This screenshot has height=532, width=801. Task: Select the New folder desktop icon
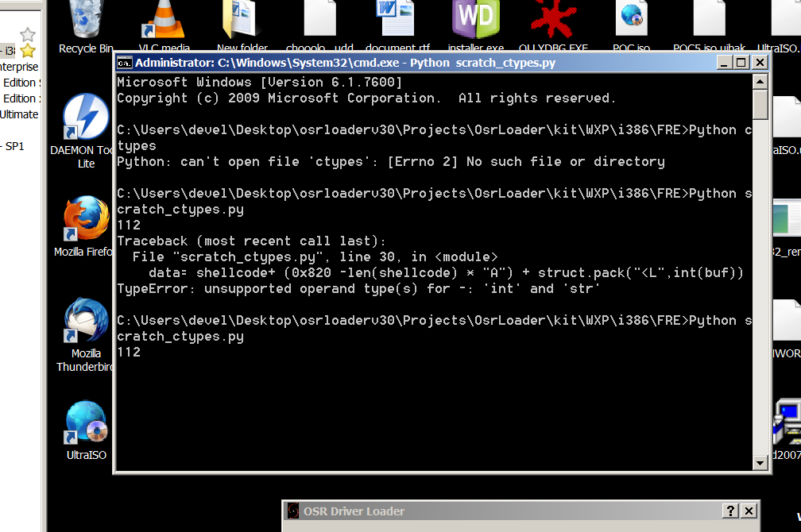point(242,21)
